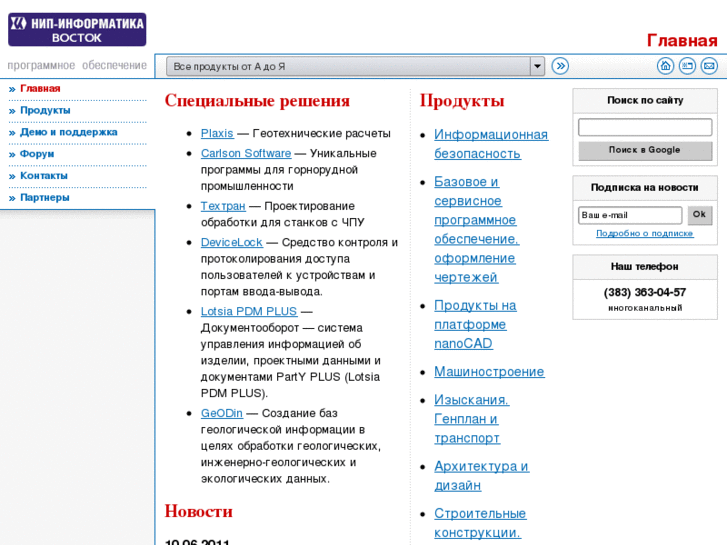This screenshot has height=545, width=727.
Task: Click the Новости heading
Action: click(198, 511)
